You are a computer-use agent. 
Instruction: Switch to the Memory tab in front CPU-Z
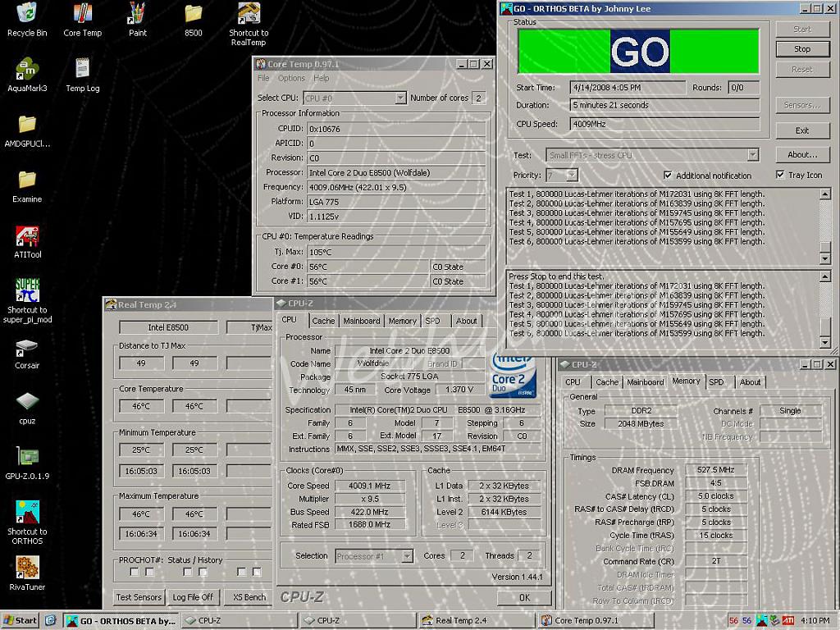402,321
